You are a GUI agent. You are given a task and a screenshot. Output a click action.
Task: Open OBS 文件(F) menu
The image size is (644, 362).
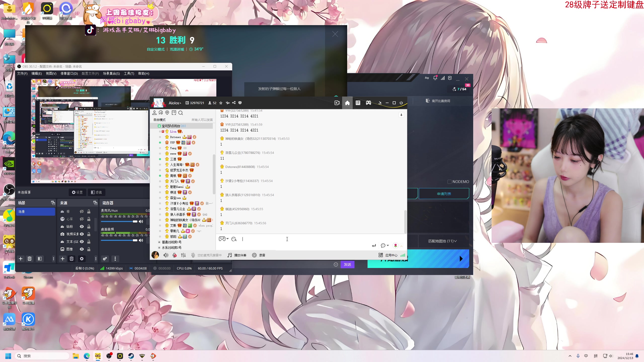coord(22,73)
